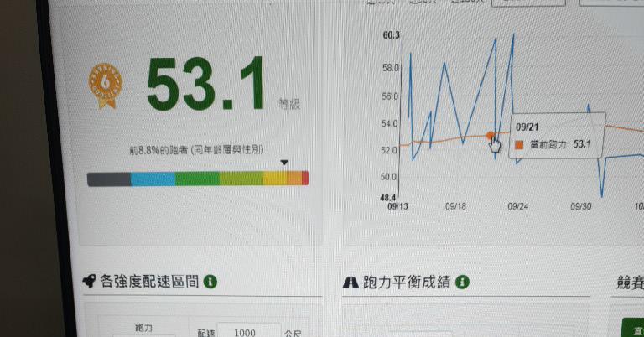Open info icon beside 跑力平衡成績
Viewport: 644px width, 337px height.
pyautogui.click(x=462, y=282)
